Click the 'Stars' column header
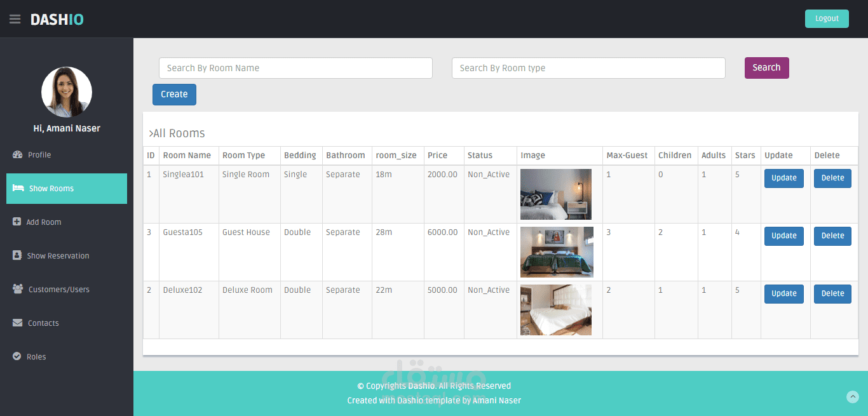 tap(745, 155)
